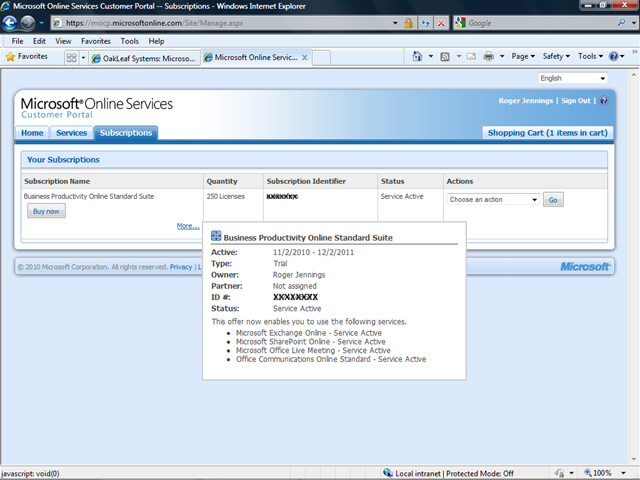
Task: Go to the portal Home tab
Action: coord(32,133)
